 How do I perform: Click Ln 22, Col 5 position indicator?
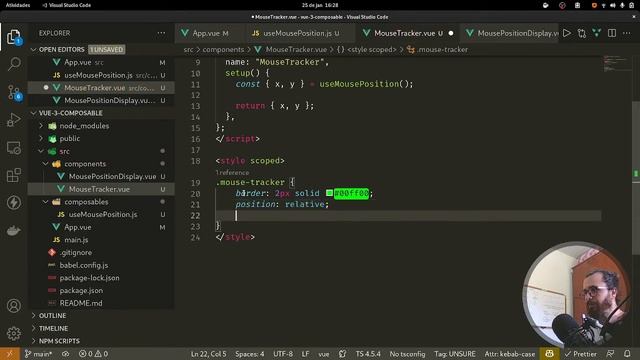(x=209, y=354)
